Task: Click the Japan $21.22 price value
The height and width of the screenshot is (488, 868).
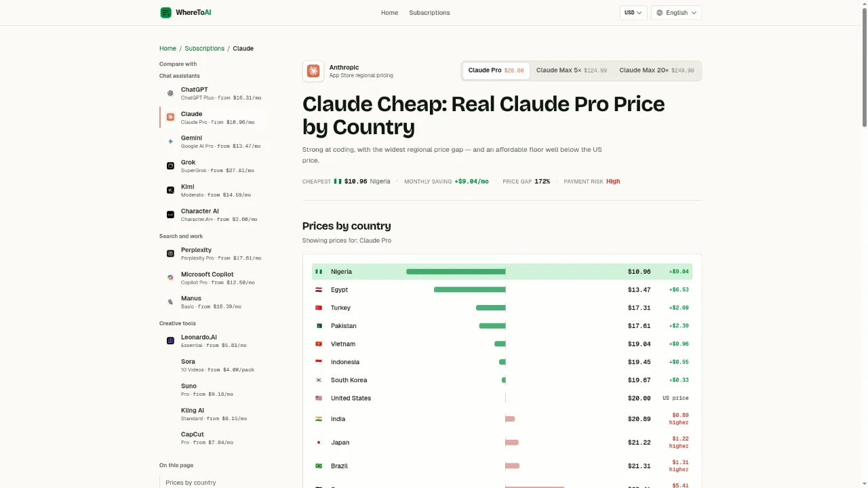Action: pyautogui.click(x=639, y=443)
